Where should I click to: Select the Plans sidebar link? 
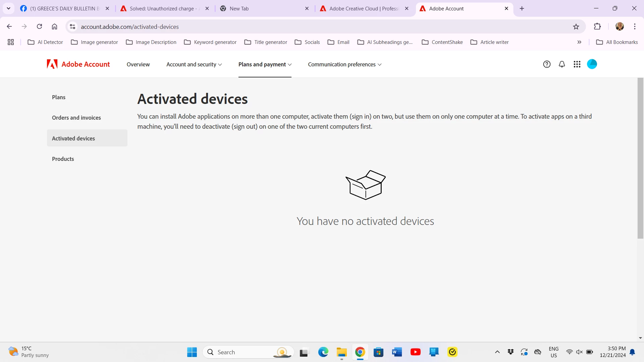(59, 97)
